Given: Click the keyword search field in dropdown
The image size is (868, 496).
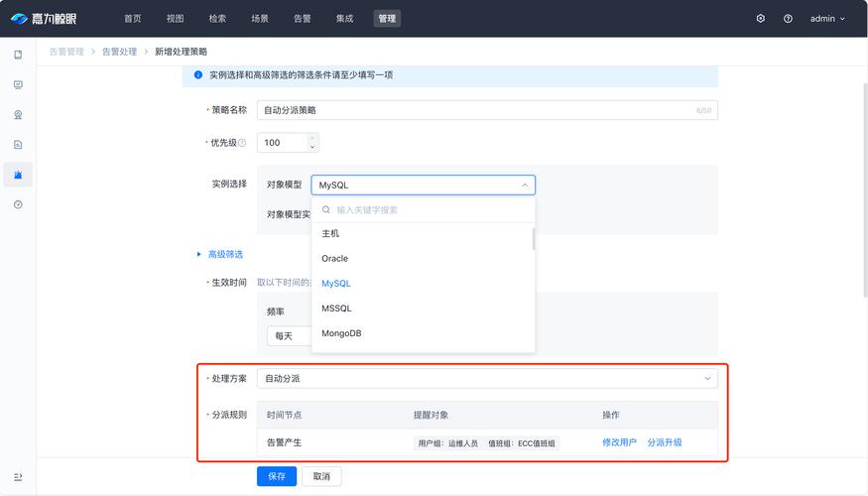Looking at the screenshot, I should pos(423,209).
